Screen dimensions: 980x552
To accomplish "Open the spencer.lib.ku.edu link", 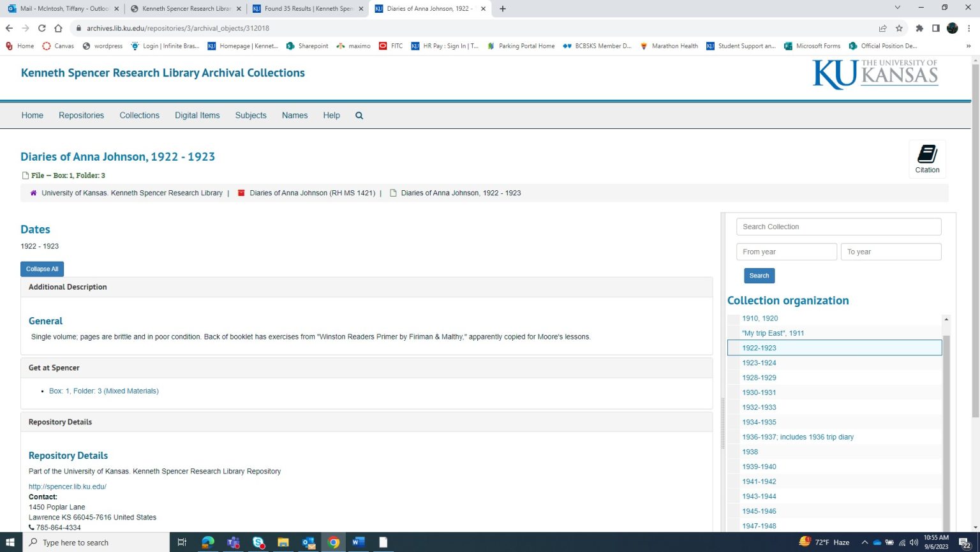I will [x=67, y=486].
